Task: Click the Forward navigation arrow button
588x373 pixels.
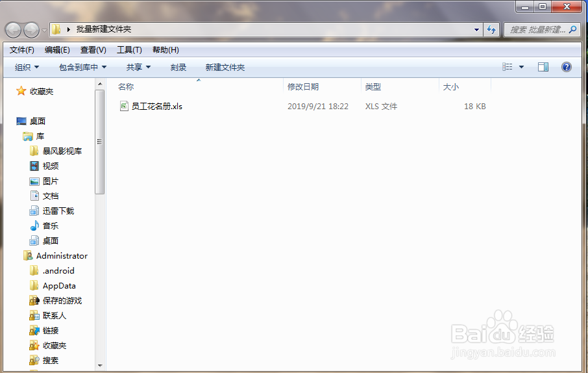Action: pos(32,30)
